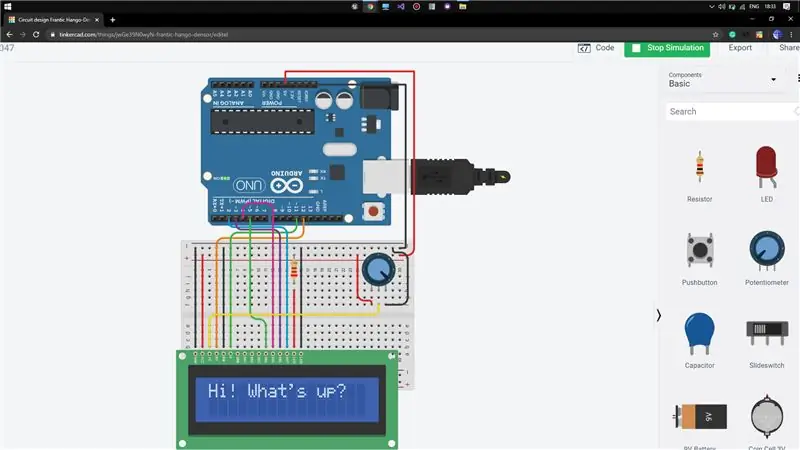Select the Coin Cell battery component
800x450 pixels.
point(766,421)
